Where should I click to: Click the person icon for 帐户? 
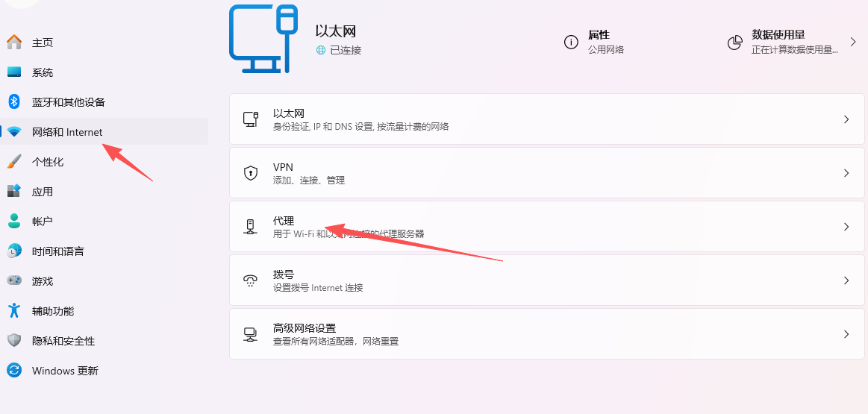point(14,222)
